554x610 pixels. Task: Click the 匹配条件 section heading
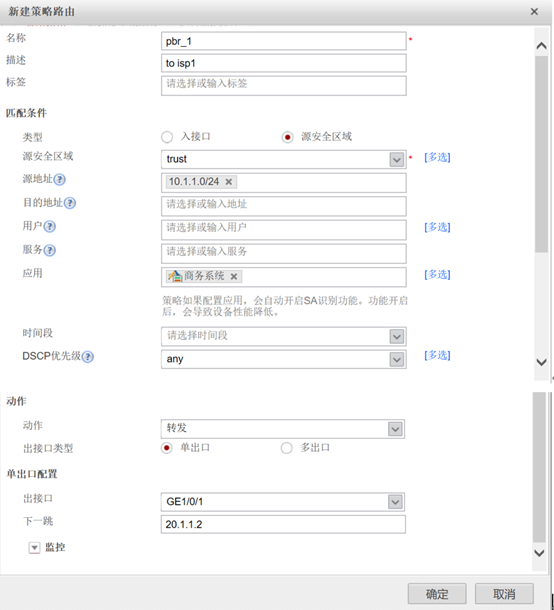pyautogui.click(x=26, y=113)
